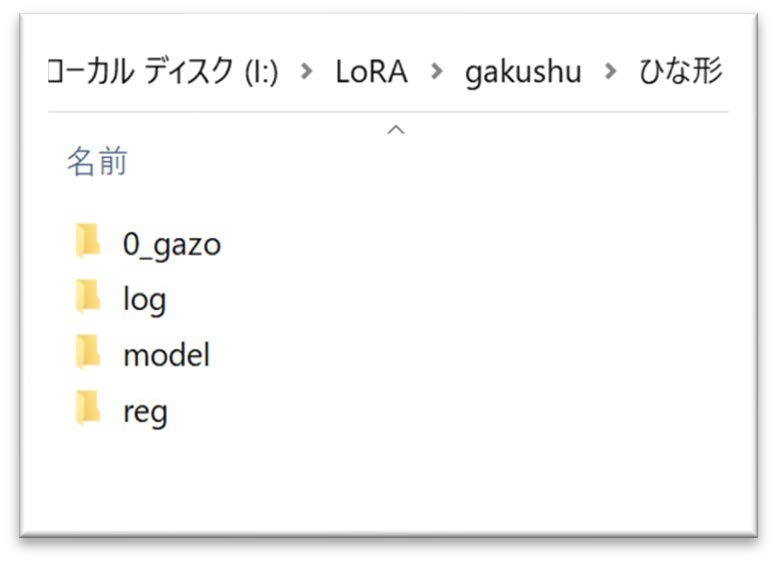Click ひな形 breadcrumb segment
This screenshot has height=563, width=777.
(x=680, y=71)
